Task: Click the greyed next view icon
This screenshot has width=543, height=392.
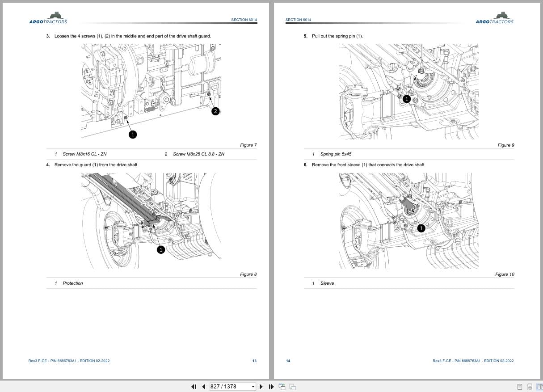Action: (x=293, y=386)
